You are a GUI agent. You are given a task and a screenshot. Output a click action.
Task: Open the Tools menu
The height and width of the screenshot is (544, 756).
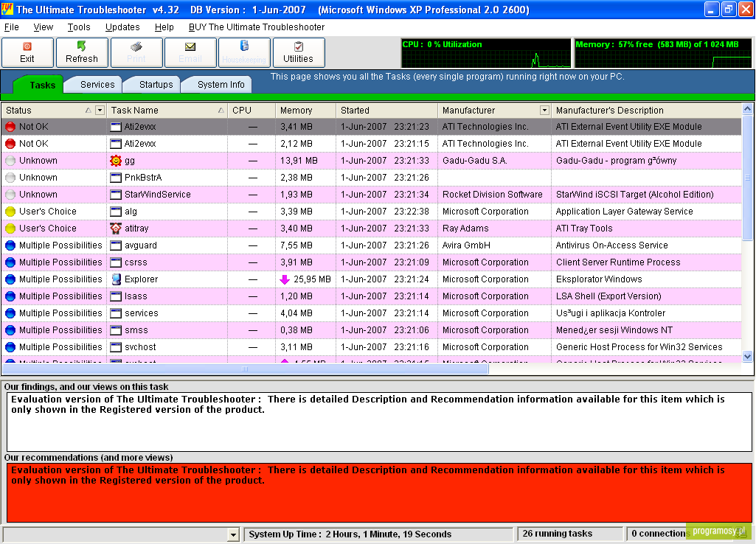[79, 27]
